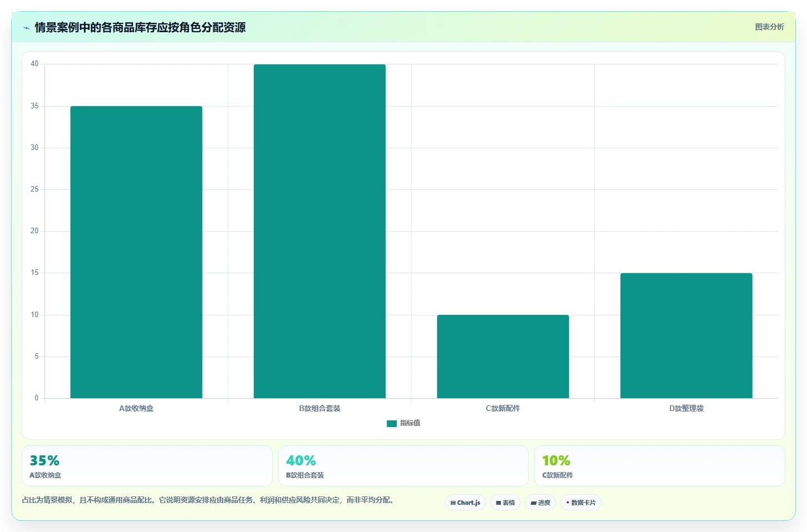The height and width of the screenshot is (532, 807).
Task: Open the 40% B款组合套装 data card
Action: click(x=403, y=466)
